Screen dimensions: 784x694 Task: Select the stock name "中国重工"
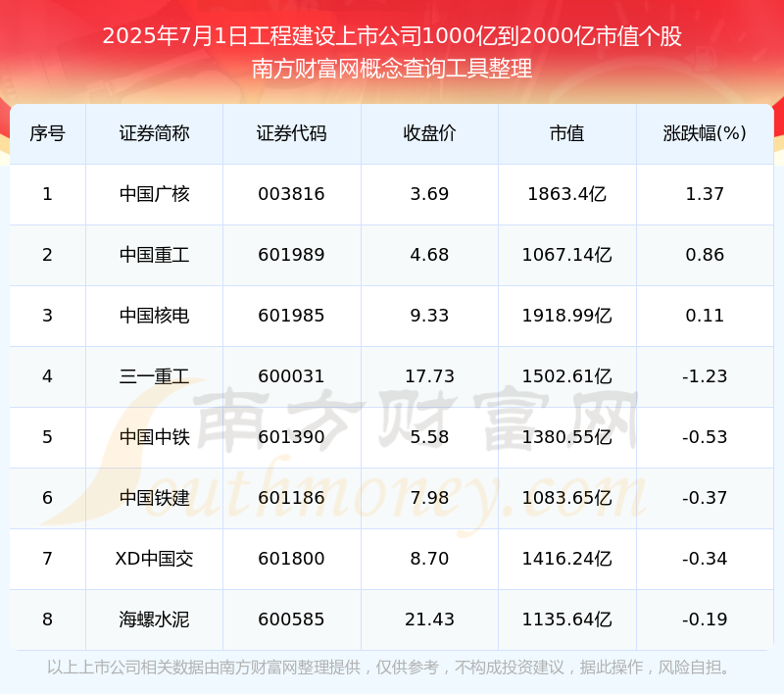[155, 255]
